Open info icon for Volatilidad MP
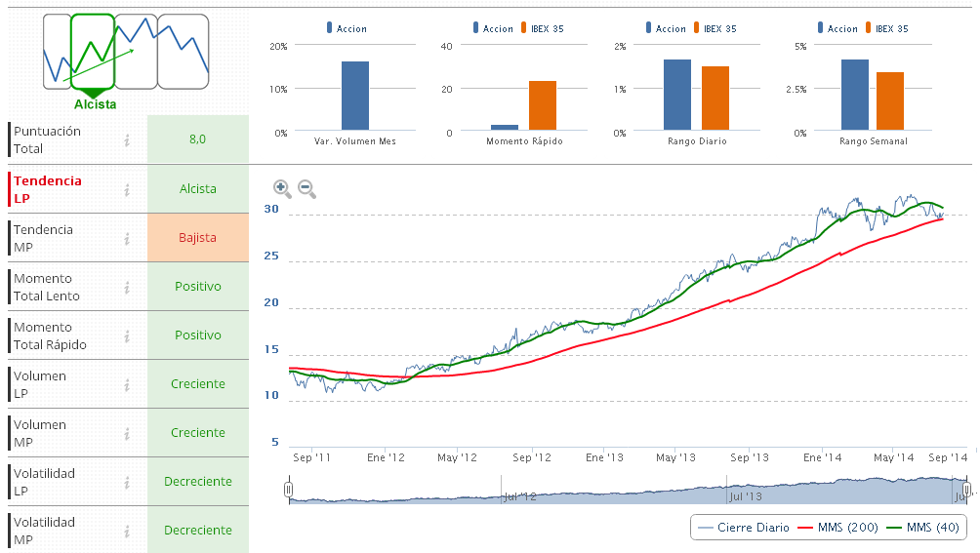Screen dimensions: 980x553 point(127,531)
